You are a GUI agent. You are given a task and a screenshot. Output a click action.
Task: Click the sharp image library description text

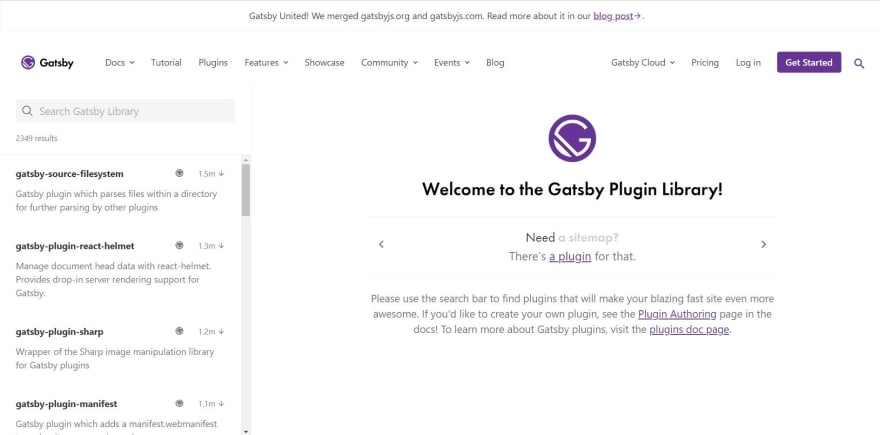coord(115,359)
